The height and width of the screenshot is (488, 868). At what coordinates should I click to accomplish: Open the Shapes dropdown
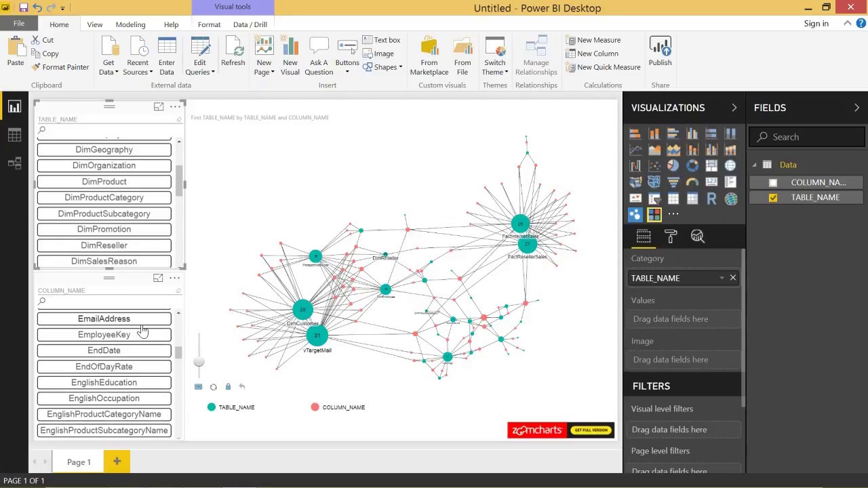click(383, 67)
